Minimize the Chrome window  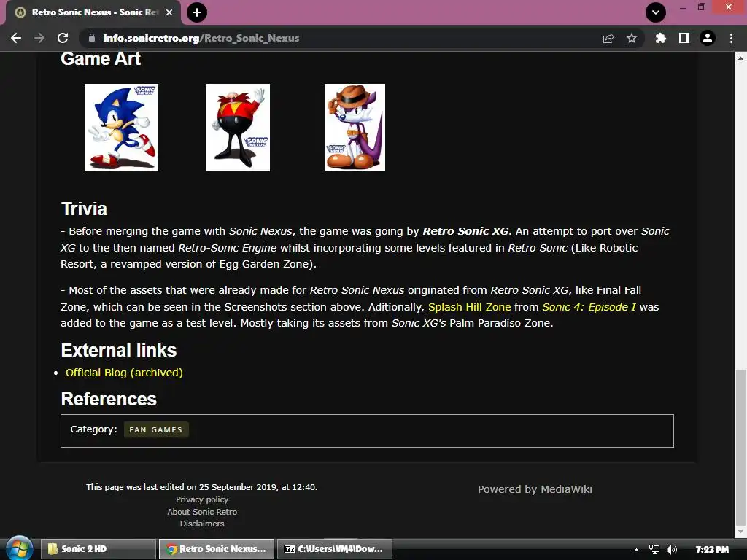pos(683,7)
